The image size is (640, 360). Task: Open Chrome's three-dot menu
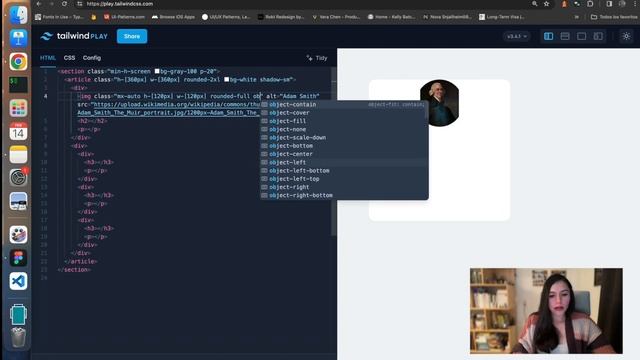(635, 4)
